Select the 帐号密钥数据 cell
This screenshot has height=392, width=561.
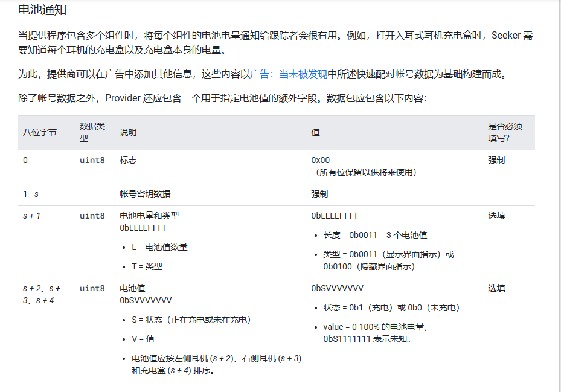coord(145,194)
